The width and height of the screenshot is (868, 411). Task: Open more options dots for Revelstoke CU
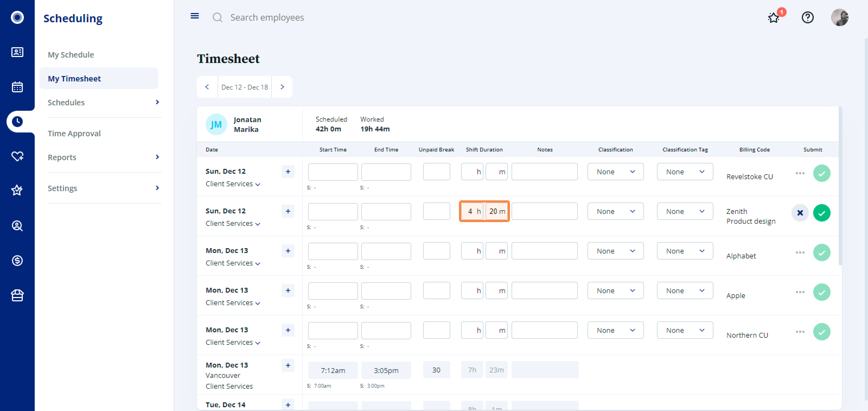800,173
